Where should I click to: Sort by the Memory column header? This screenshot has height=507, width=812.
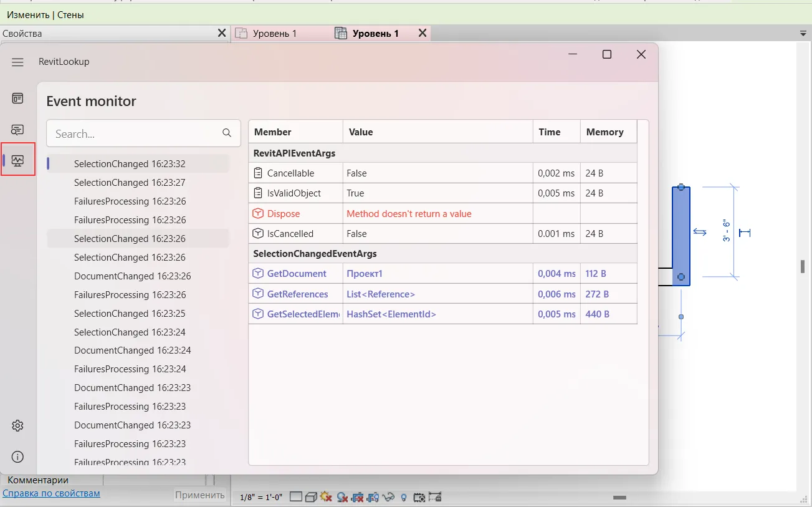click(609, 132)
